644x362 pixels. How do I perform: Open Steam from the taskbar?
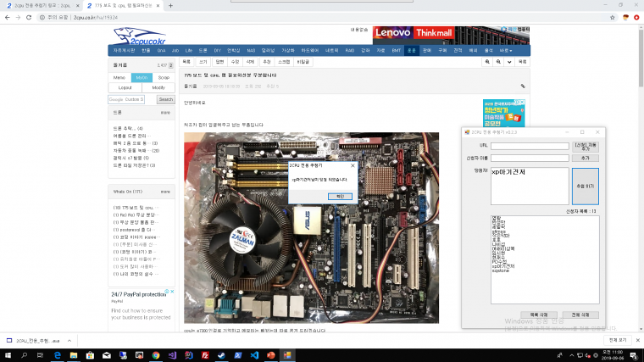221,355
